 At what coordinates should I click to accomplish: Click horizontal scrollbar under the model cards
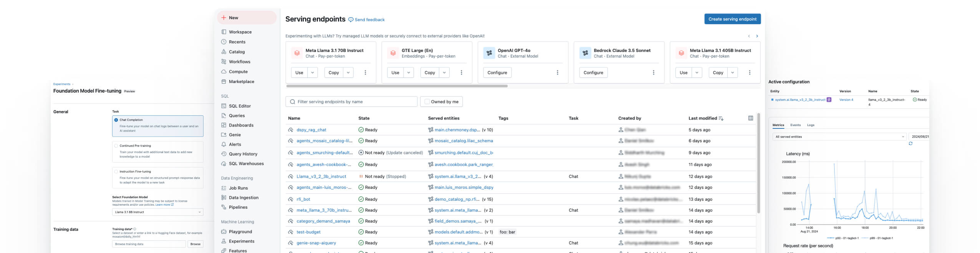point(397,86)
